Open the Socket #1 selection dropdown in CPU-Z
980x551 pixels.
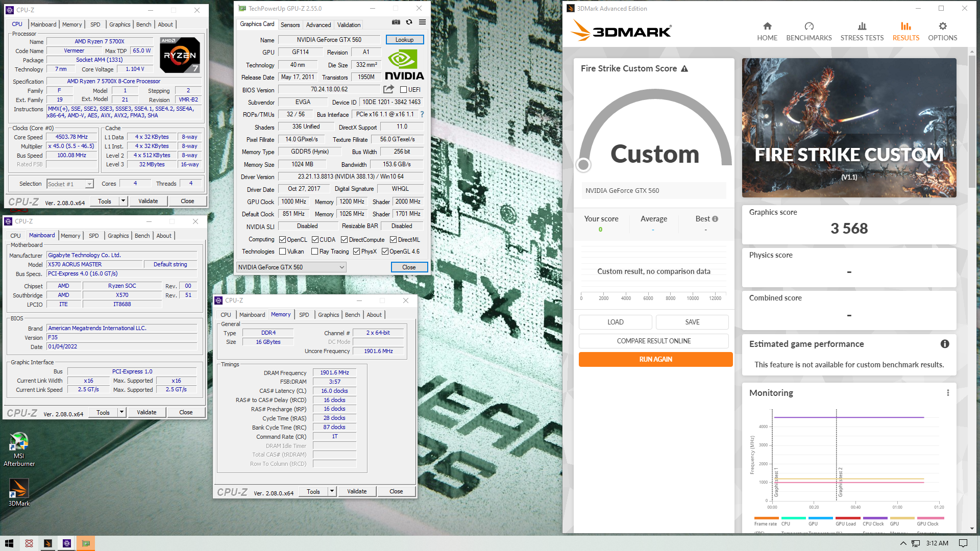pos(70,184)
